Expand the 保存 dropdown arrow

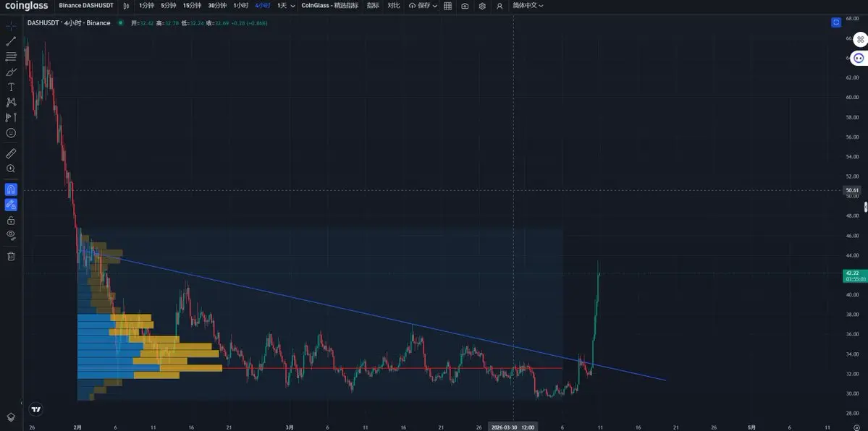pyautogui.click(x=434, y=6)
